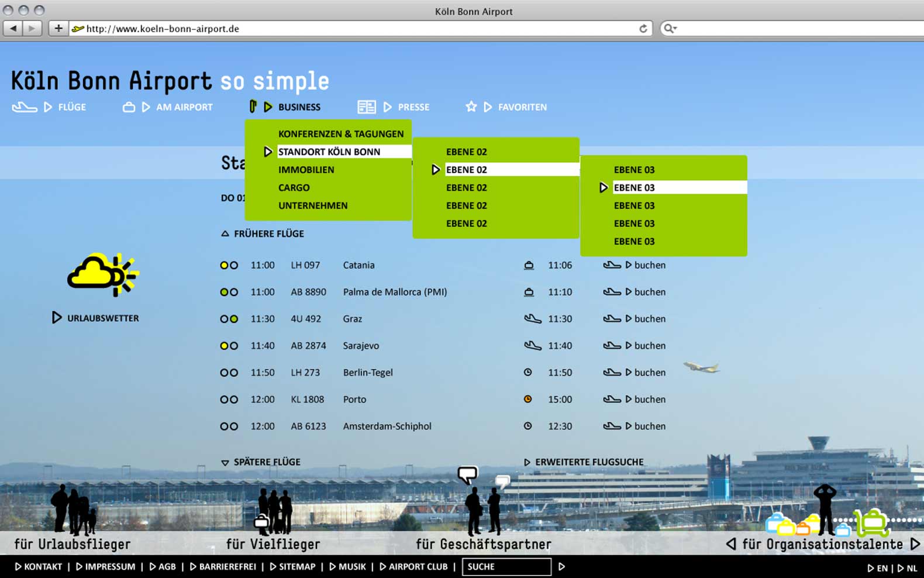Click the weather cloud and sun icon
The image size is (924, 578).
(x=102, y=275)
